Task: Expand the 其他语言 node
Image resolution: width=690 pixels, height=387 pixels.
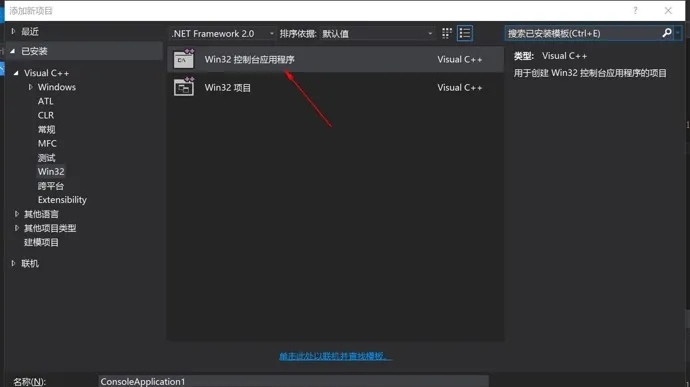Action: tap(17, 214)
